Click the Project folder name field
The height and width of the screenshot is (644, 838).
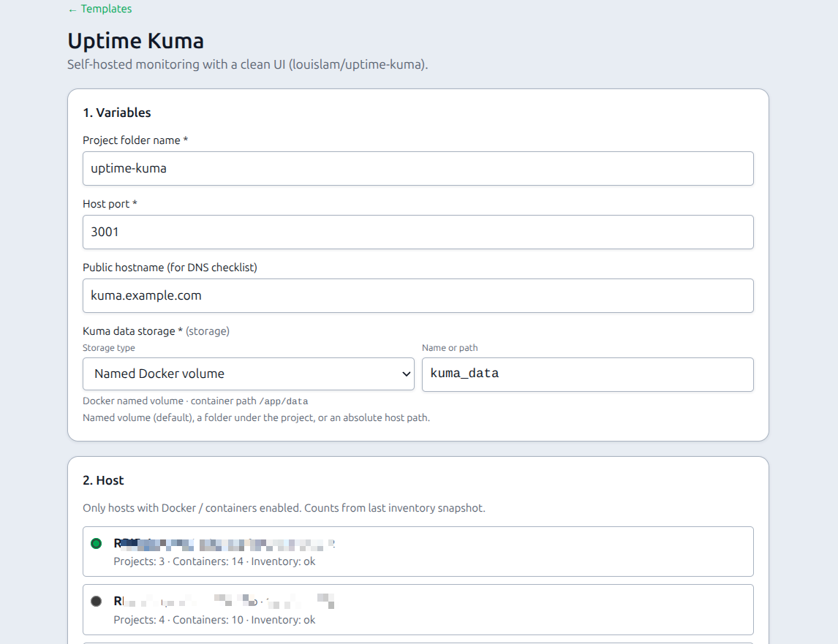(418, 168)
